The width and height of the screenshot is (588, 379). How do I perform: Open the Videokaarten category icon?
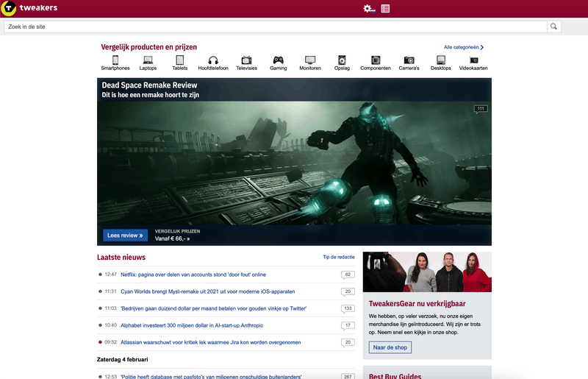coord(473,60)
